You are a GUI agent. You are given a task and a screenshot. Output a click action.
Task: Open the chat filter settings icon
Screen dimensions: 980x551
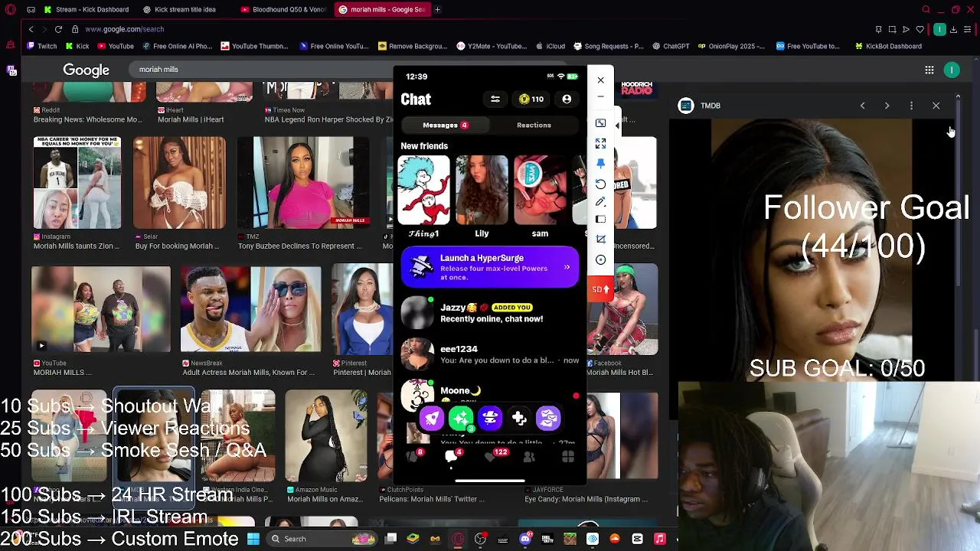click(495, 99)
